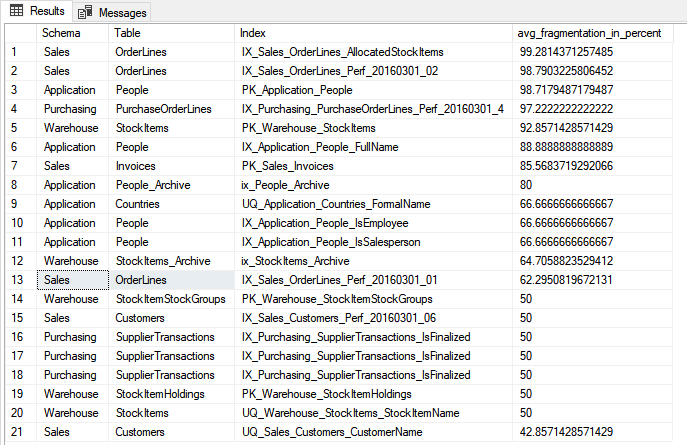The width and height of the screenshot is (687, 445).
Task: Click index IX_Sales_OrderLines_AllocatedStockItems cell
Action: click(x=373, y=52)
